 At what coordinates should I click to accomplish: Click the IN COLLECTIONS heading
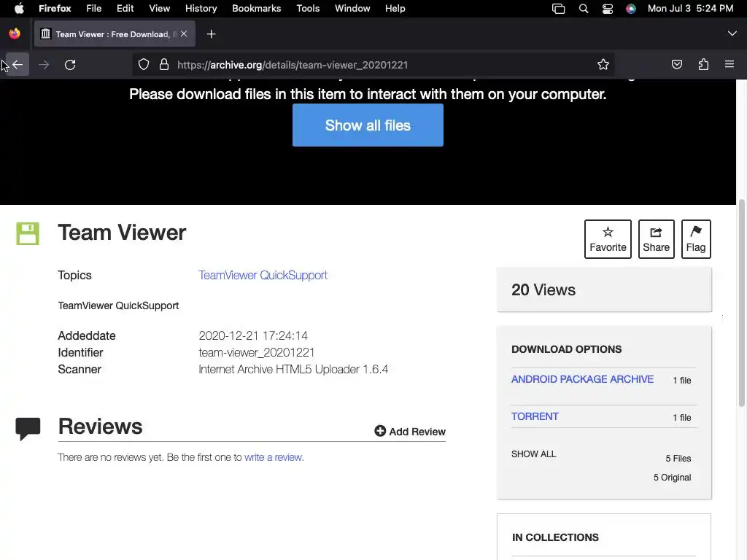555,537
